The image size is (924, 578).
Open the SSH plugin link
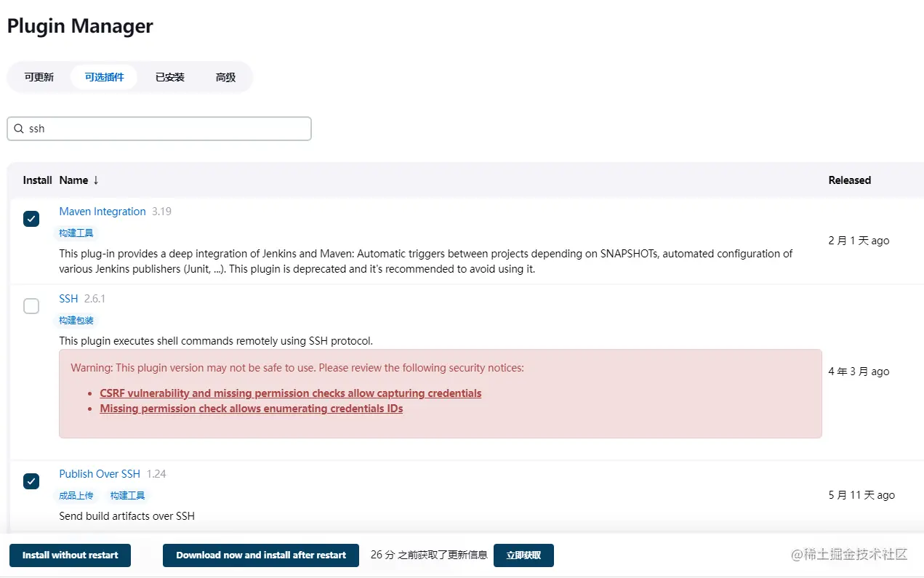pyautogui.click(x=68, y=299)
